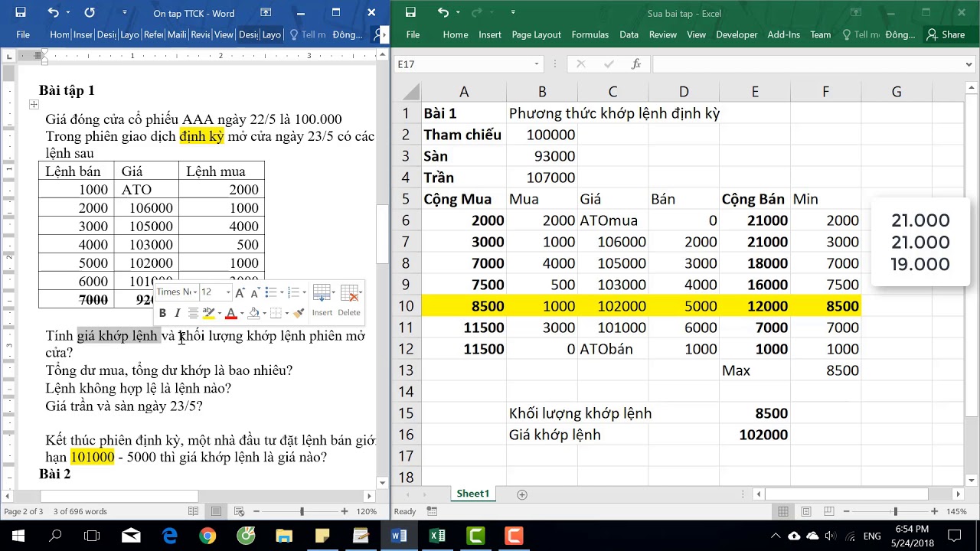Apply italic in Word mini toolbar
Screen dimensions: 980x551
coord(177,313)
